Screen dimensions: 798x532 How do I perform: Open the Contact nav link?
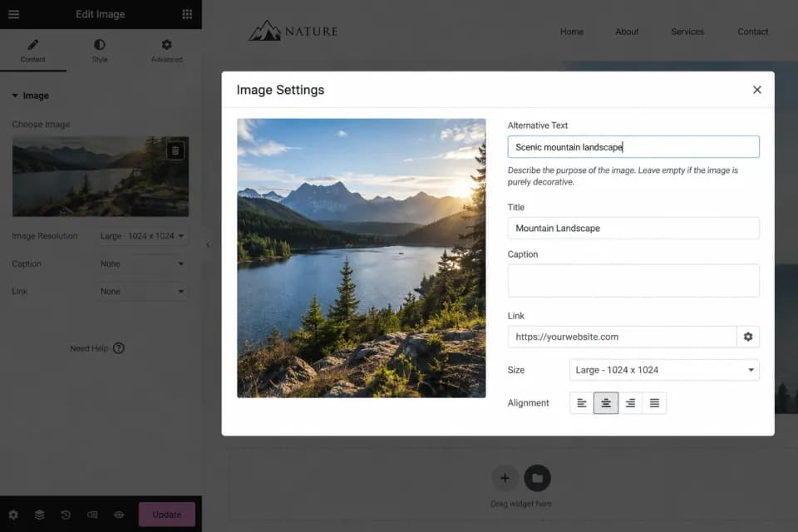pyautogui.click(x=753, y=32)
